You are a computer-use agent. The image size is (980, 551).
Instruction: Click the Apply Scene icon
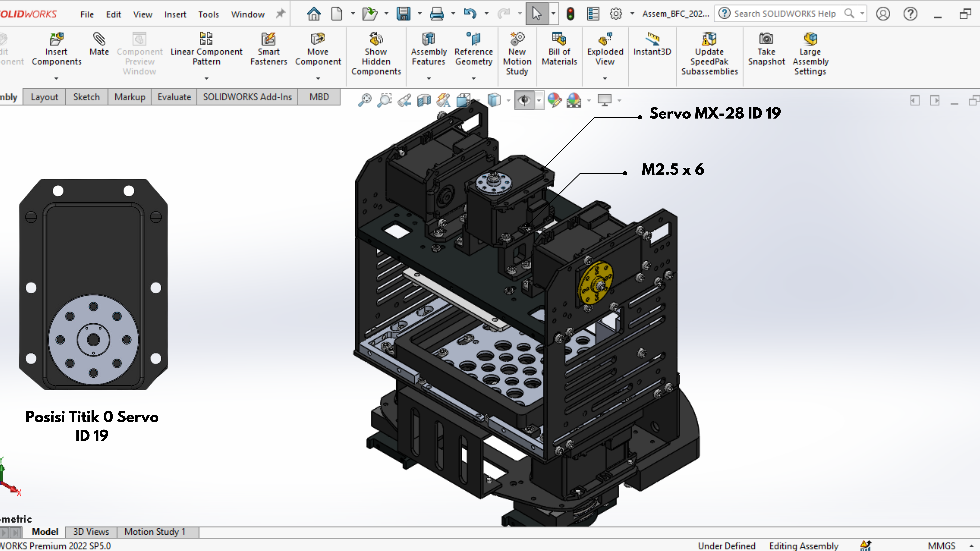click(x=574, y=100)
